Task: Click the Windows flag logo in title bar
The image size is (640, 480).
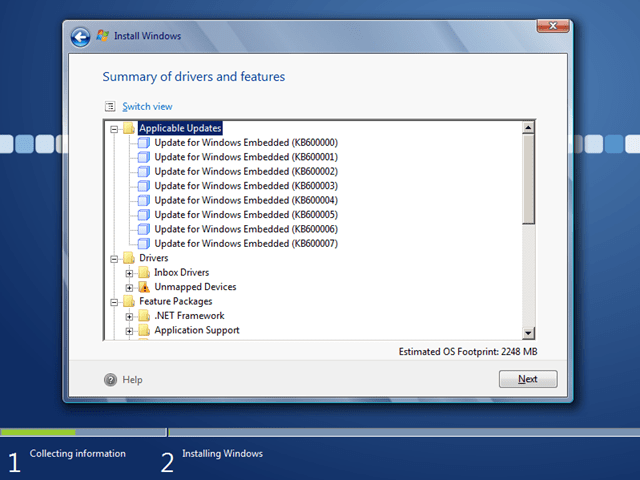Action: 102,36
